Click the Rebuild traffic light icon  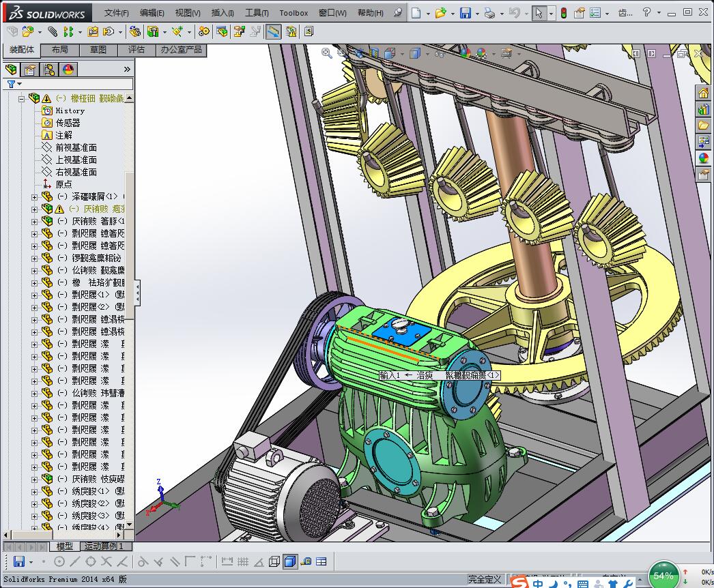coord(563,13)
